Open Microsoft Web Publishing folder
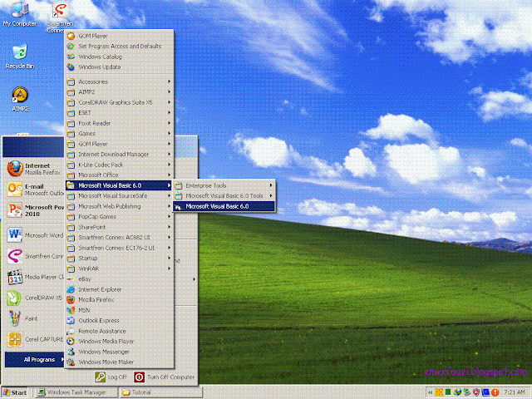Screen dimensions: 532x399 pos(120,206)
